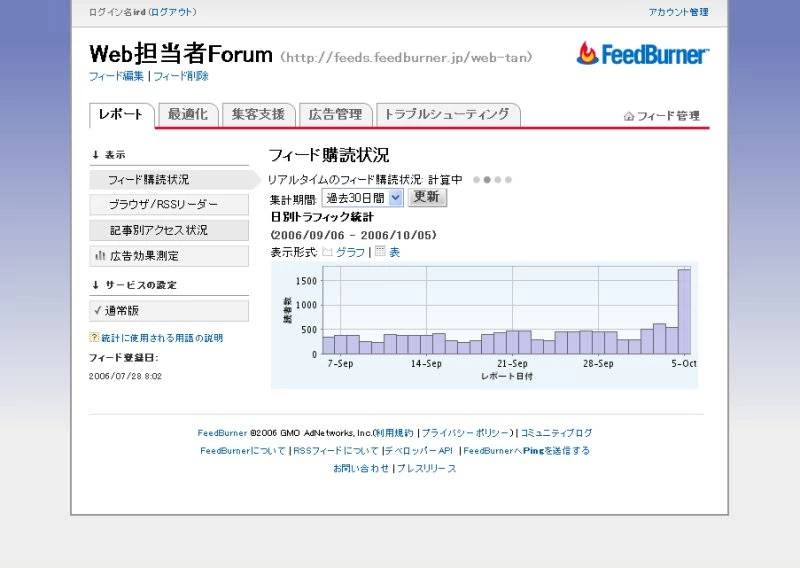Open the 集客支援 tab

tap(258, 115)
